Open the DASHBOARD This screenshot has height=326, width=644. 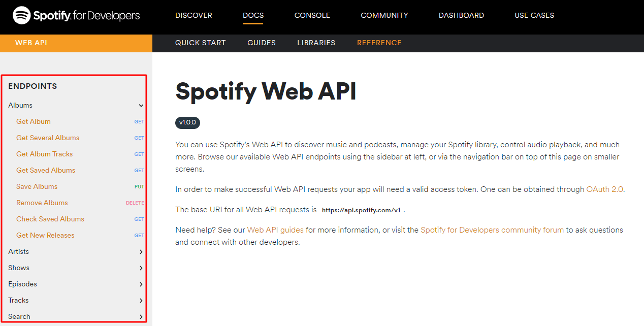461,15
